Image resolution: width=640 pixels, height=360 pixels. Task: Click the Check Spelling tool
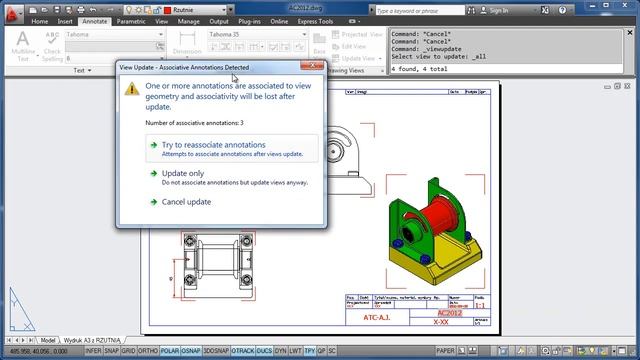click(52, 47)
